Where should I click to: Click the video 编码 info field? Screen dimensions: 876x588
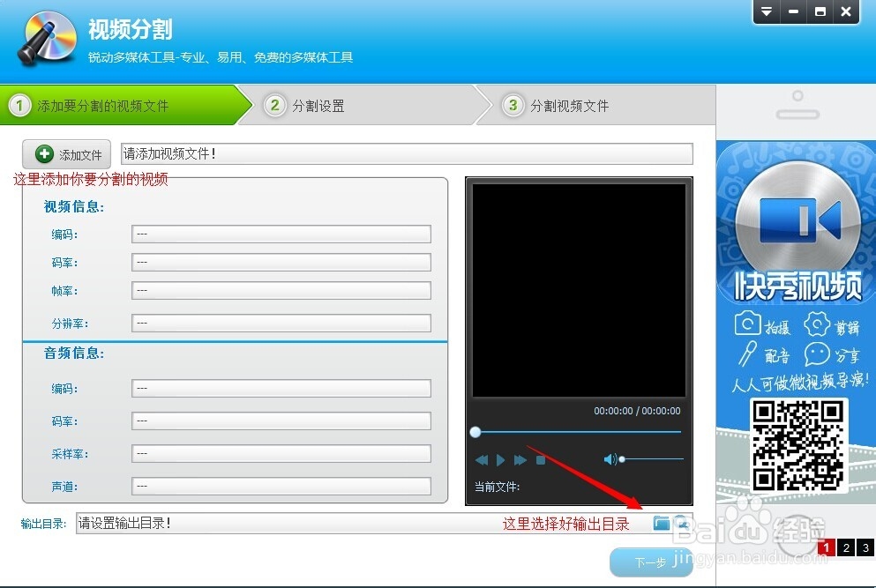point(281,234)
